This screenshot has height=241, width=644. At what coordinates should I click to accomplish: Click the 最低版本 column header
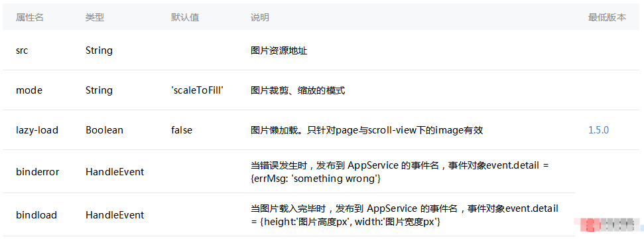tap(607, 17)
